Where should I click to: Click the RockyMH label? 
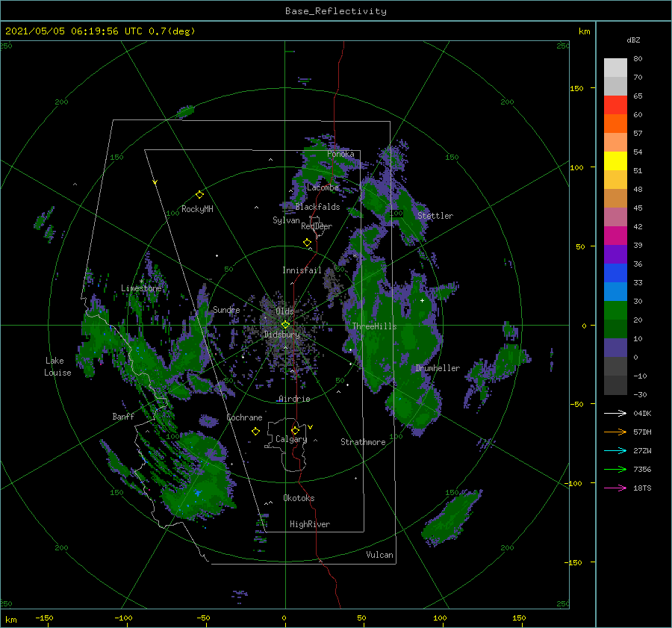point(197,209)
